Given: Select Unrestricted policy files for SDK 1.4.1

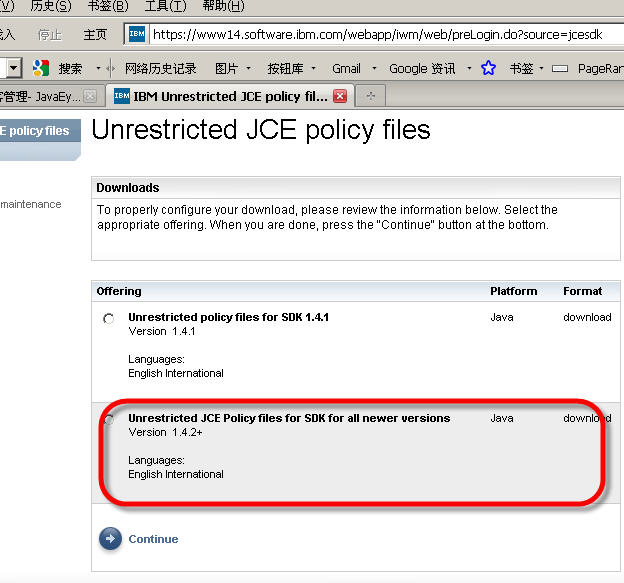Looking at the screenshot, I should pos(108,319).
